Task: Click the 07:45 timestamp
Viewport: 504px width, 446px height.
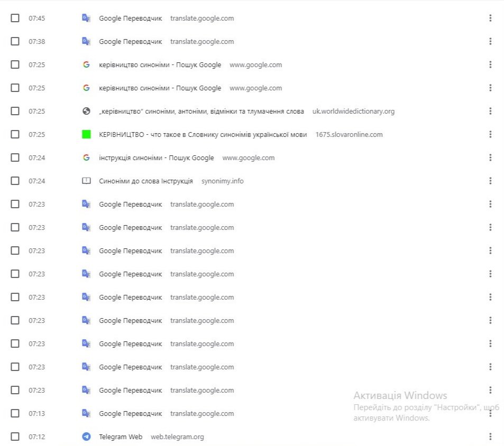Action: pyautogui.click(x=36, y=18)
